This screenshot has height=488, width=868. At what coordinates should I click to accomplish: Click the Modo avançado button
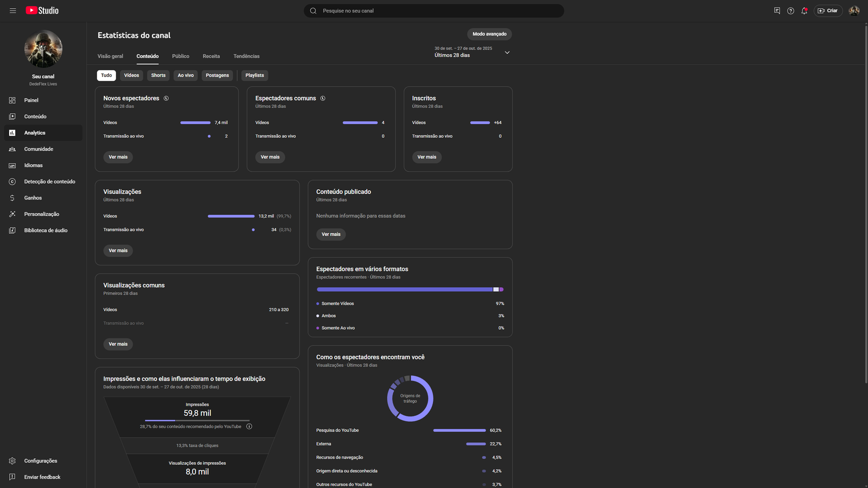(489, 34)
